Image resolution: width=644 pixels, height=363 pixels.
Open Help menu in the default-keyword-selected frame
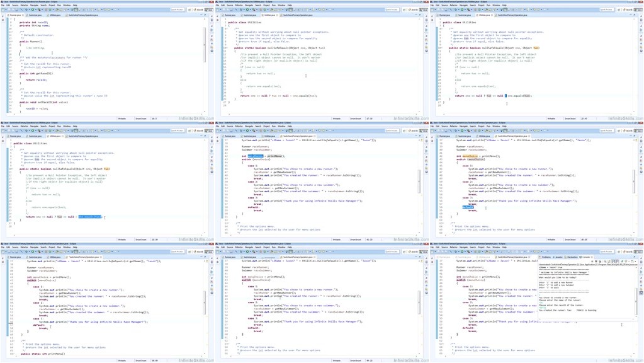click(504, 126)
